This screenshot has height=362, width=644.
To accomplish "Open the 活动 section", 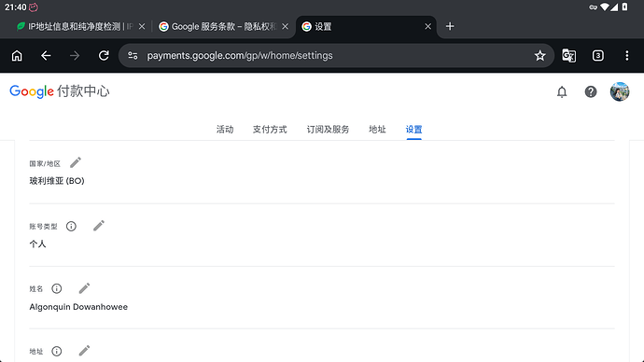I will coord(225,130).
